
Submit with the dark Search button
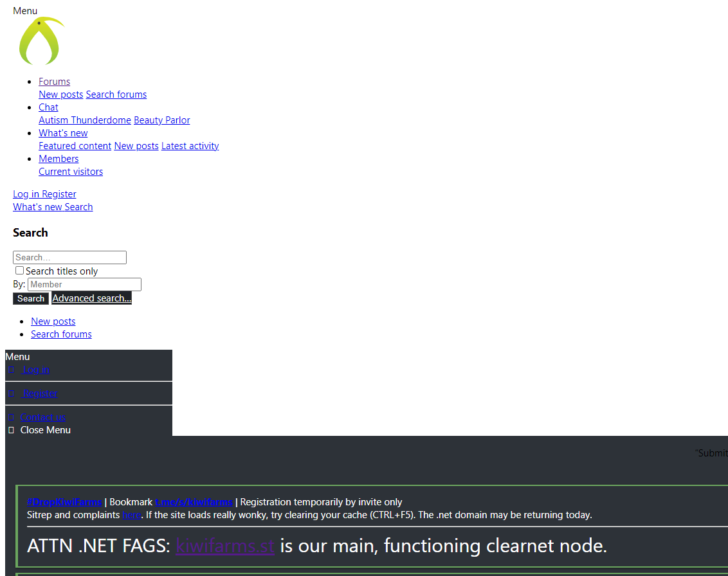coord(31,299)
